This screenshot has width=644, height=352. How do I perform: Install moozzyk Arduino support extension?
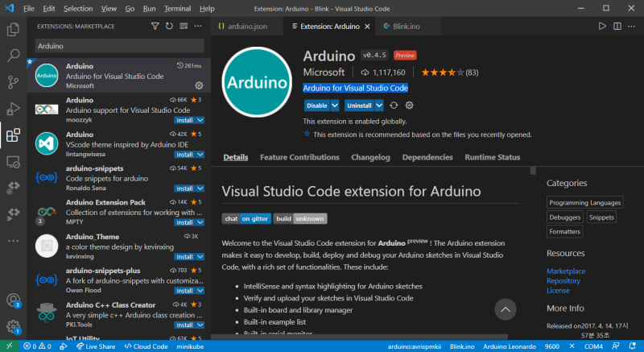(184, 120)
